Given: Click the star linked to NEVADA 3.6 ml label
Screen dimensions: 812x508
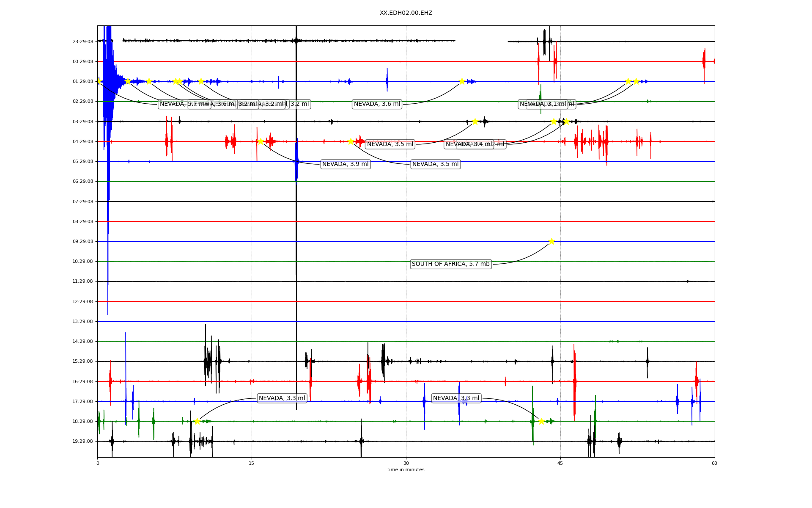Looking at the screenshot, I should click(462, 81).
